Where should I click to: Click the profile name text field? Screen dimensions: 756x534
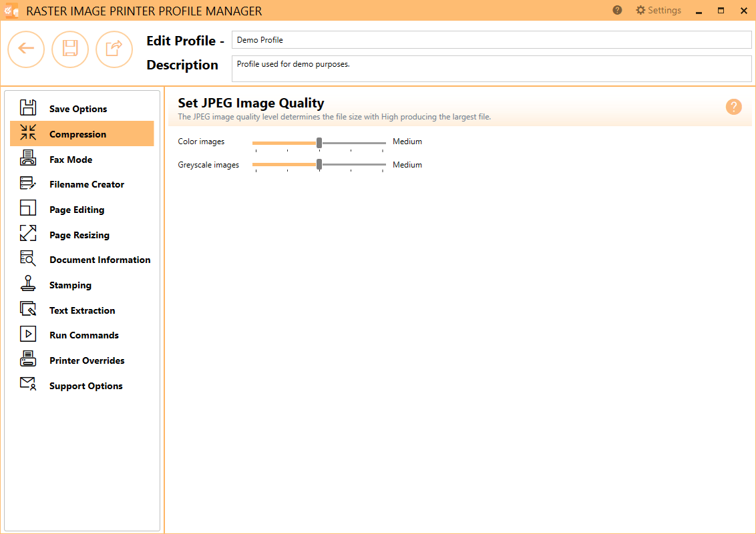click(x=491, y=40)
